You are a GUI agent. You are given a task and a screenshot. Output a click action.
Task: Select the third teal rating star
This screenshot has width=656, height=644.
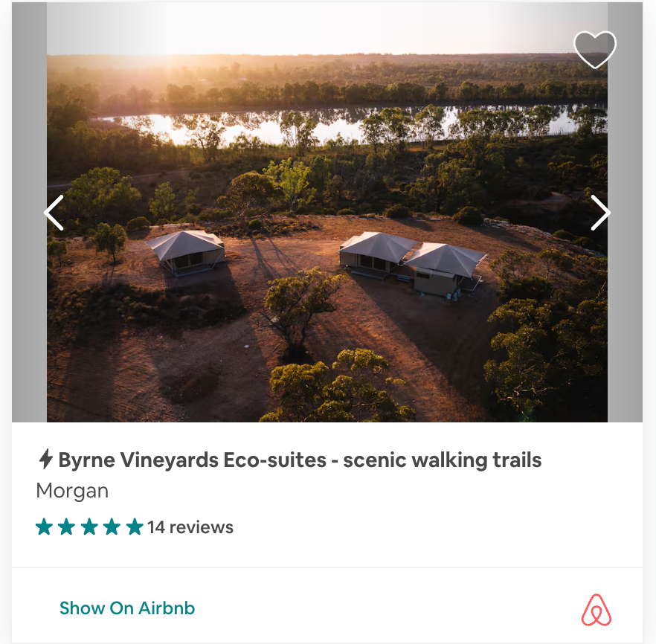(x=89, y=527)
